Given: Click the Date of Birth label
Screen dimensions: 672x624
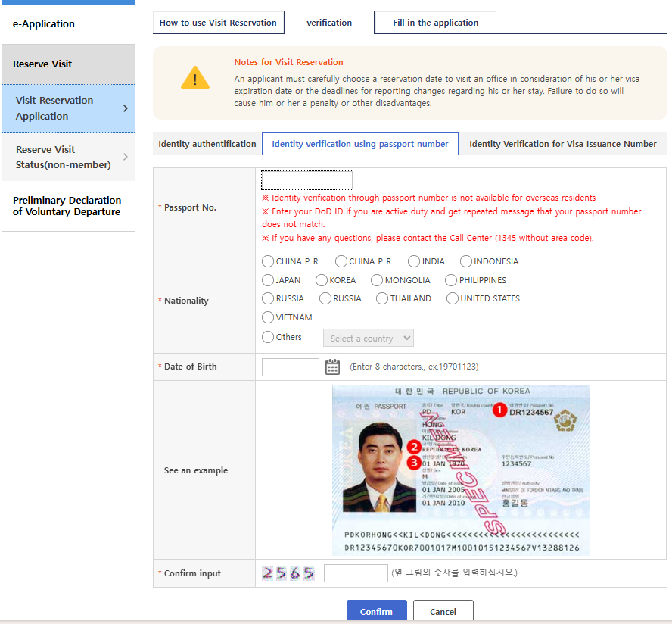Looking at the screenshot, I should coord(190,367).
